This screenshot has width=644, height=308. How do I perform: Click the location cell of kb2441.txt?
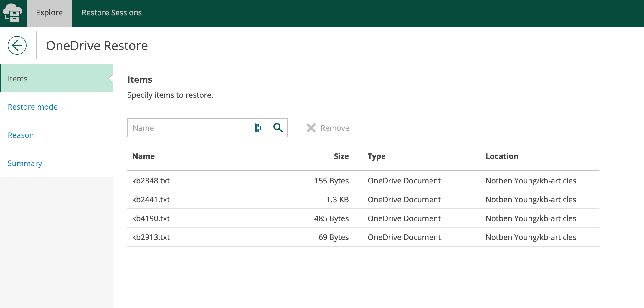531,199
